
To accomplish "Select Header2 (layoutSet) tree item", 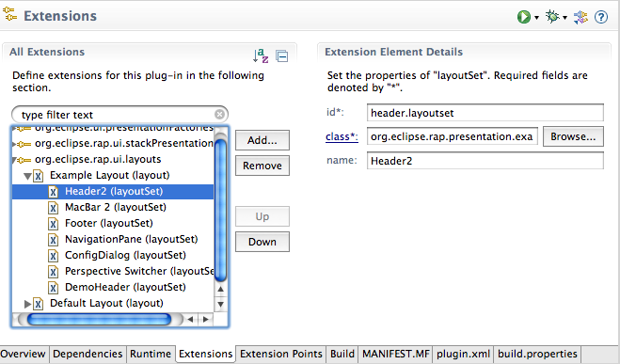I will (x=113, y=191).
